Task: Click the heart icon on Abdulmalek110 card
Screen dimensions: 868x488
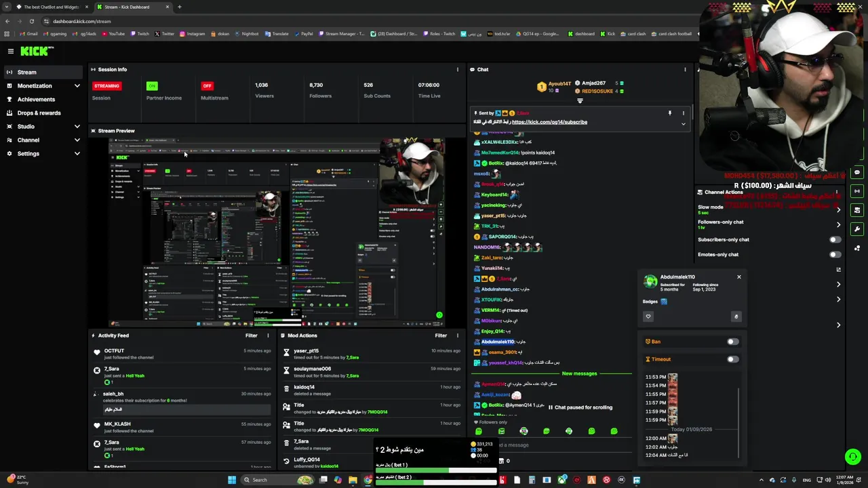Action: 648,317
